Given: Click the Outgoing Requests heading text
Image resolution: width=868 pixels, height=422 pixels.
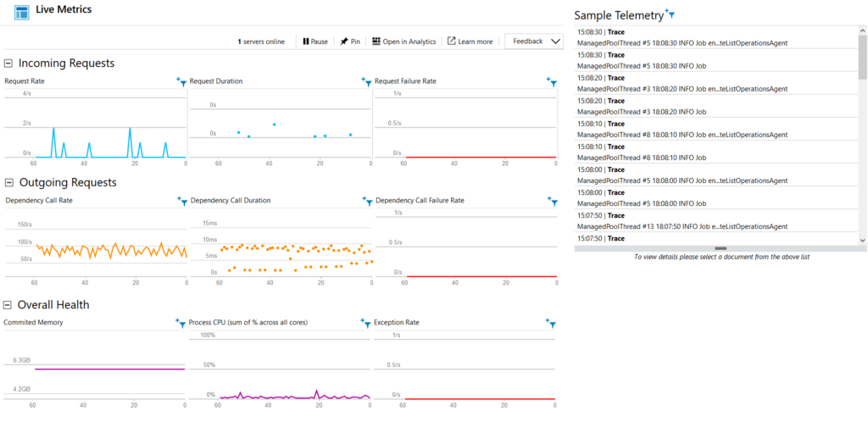Looking at the screenshot, I should click(68, 182).
